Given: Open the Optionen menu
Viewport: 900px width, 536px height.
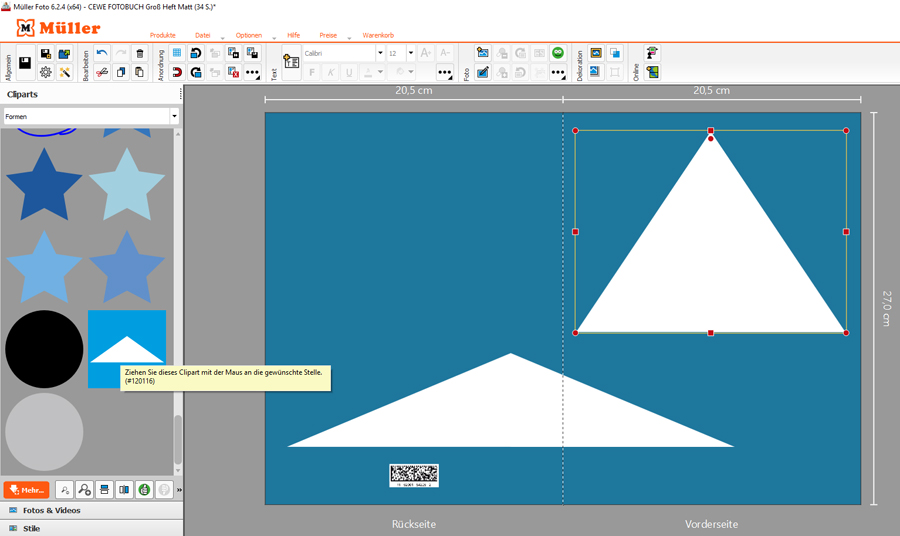Looking at the screenshot, I should click(249, 35).
